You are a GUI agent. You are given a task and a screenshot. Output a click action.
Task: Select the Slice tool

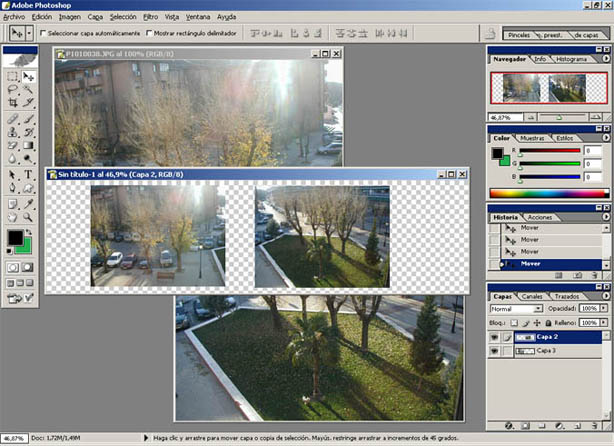point(28,102)
